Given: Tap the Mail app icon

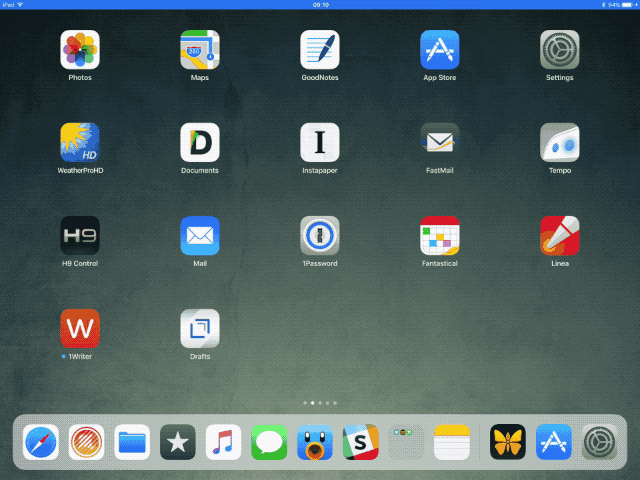Looking at the screenshot, I should (200, 236).
